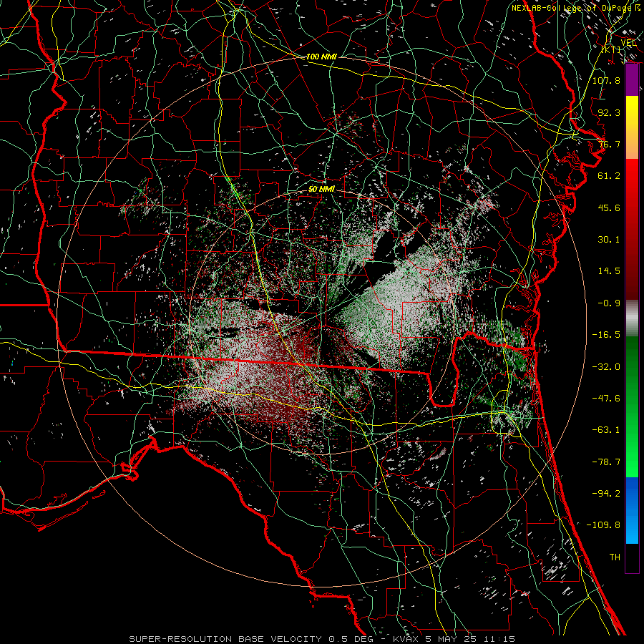Click the -16.5 velocity scale value

click(606, 335)
